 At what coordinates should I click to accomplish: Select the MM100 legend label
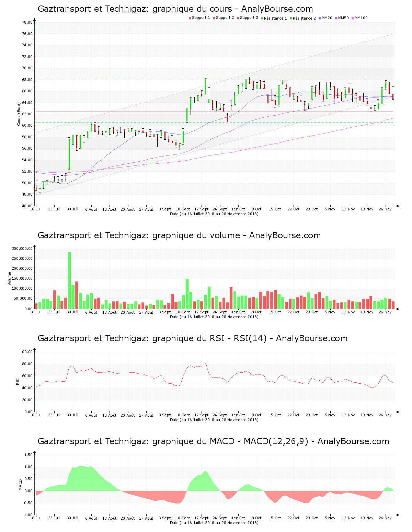361,18
